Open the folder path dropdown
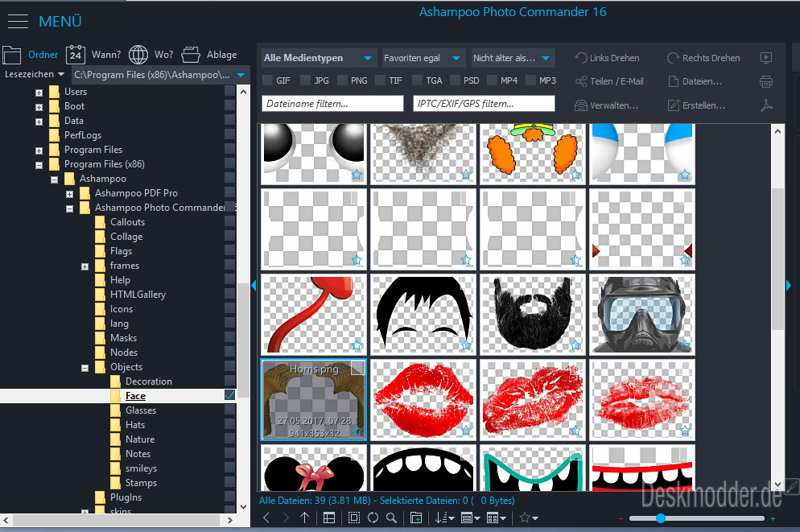800x532 pixels. tap(241, 75)
